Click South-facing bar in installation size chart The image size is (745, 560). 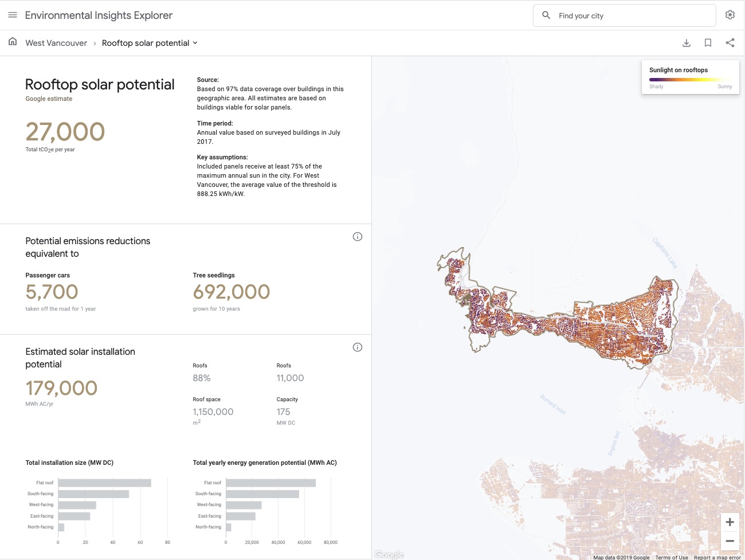pos(93,494)
